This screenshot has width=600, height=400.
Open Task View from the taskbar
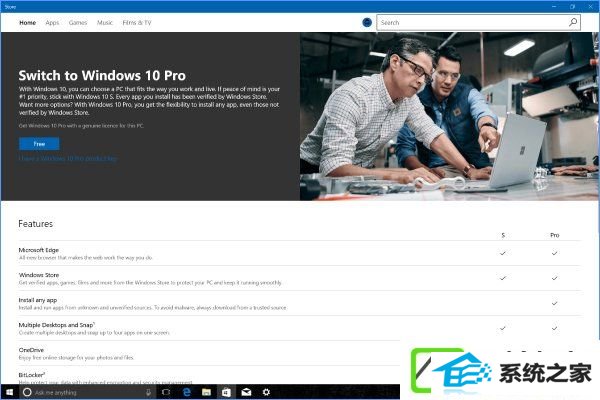coord(166,392)
